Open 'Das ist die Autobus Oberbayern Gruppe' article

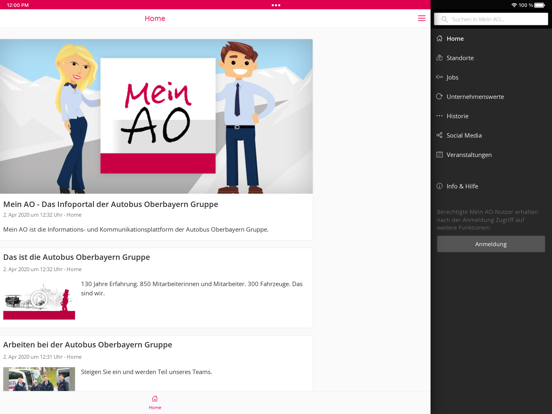click(76, 257)
